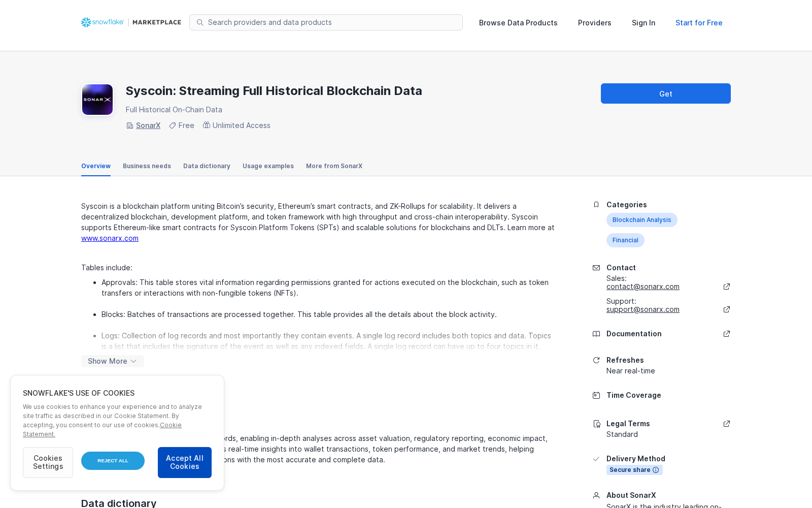
Task: Follow the www.sonarx.com link
Action: [110, 238]
